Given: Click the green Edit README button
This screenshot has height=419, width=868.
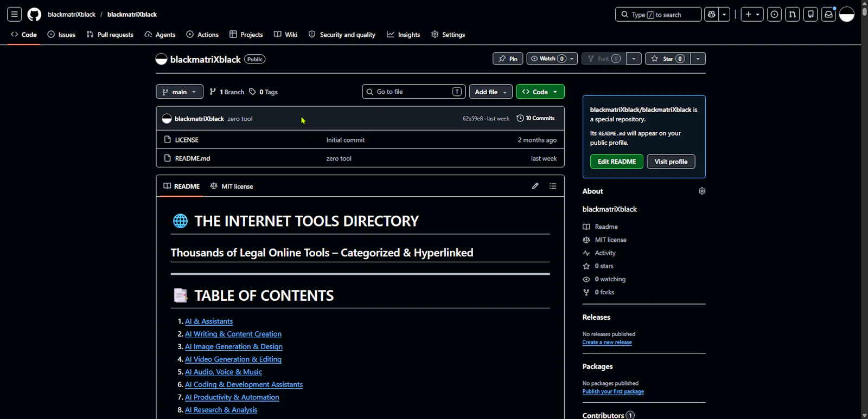Looking at the screenshot, I should (x=617, y=162).
